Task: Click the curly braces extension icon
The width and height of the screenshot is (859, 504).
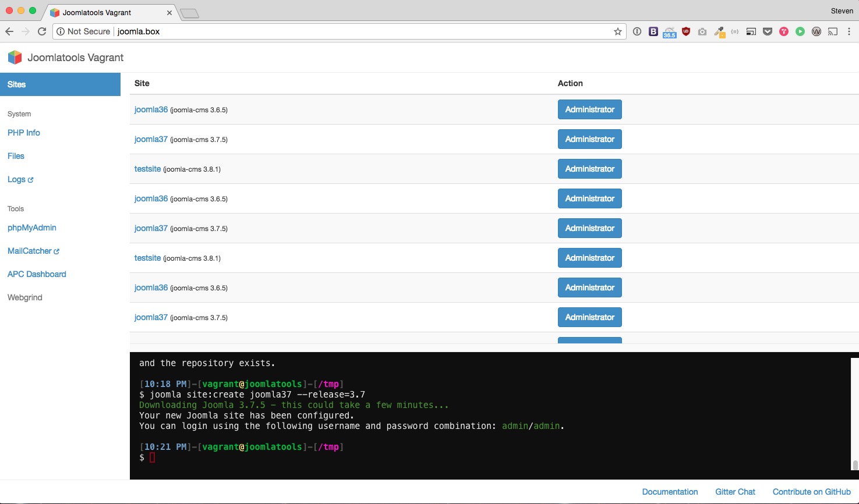Action: (x=735, y=31)
